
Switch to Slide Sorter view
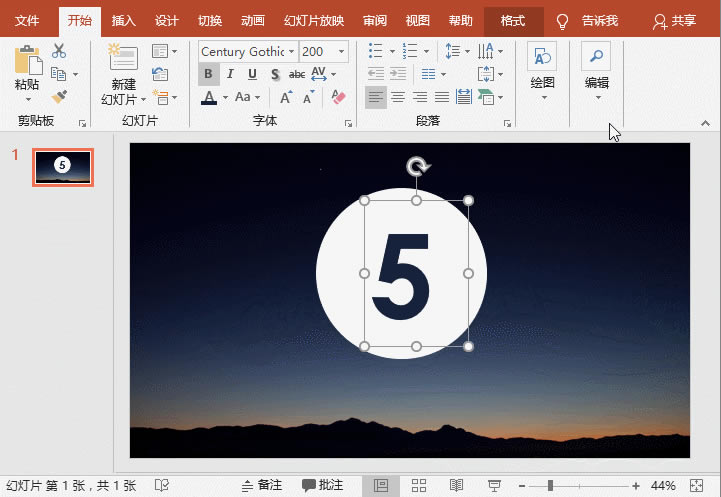419,485
